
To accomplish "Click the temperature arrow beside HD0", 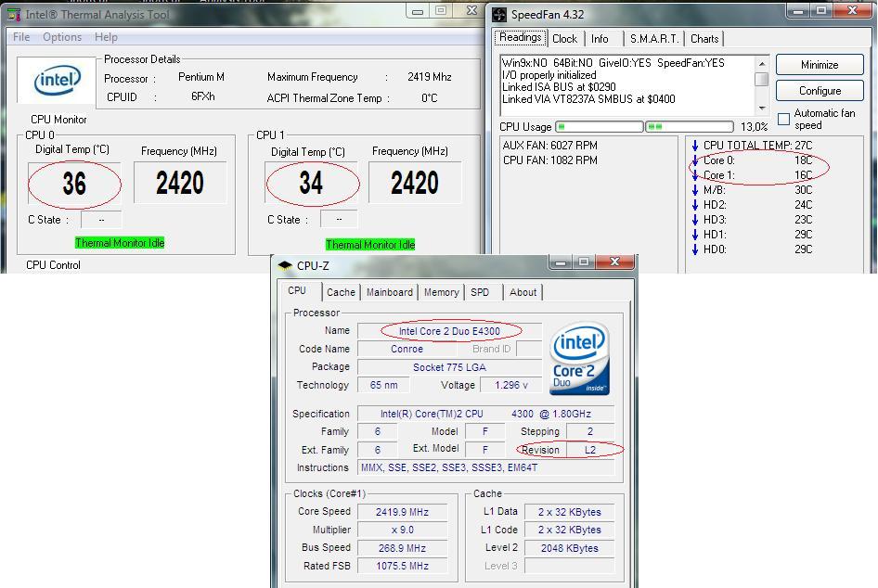I will tap(695, 249).
